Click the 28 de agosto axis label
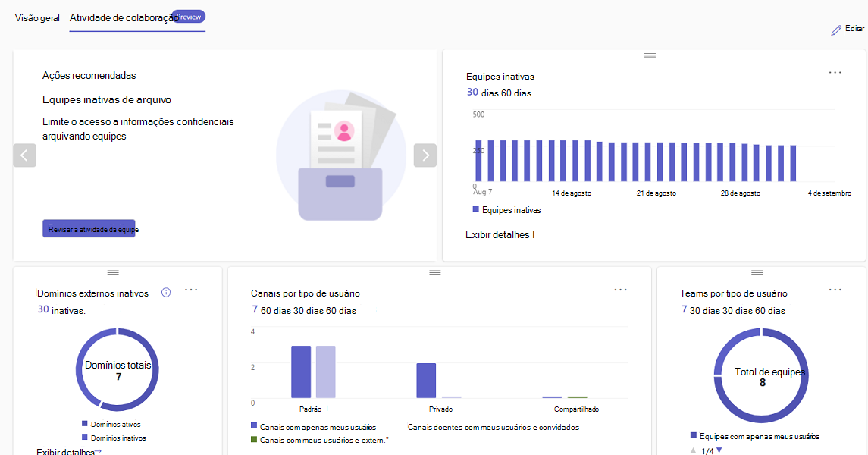The image size is (868, 455). point(740,193)
